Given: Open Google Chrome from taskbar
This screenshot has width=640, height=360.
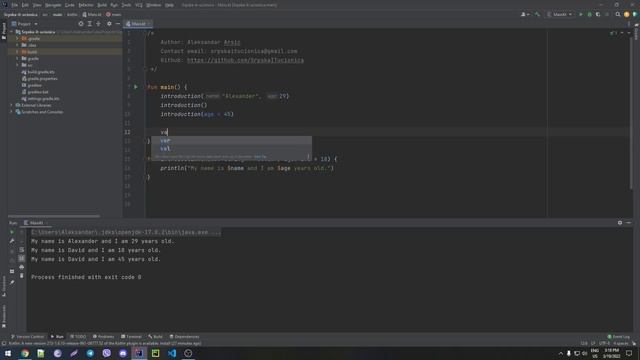Looking at the screenshot, I should click(x=25, y=353).
